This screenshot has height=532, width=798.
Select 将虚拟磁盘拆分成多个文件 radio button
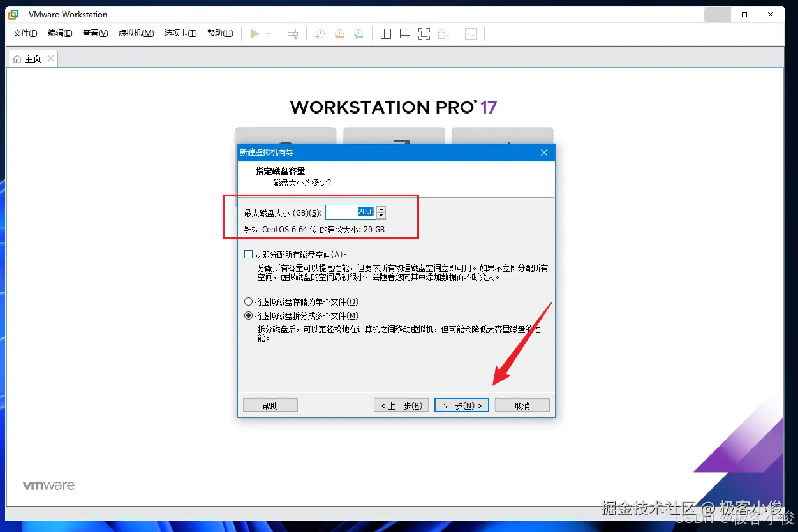(x=249, y=316)
